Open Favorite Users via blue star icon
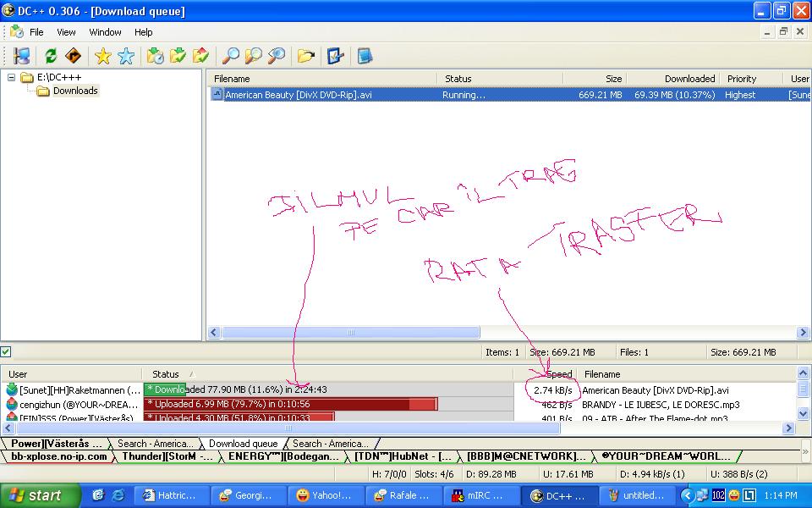 click(x=126, y=56)
